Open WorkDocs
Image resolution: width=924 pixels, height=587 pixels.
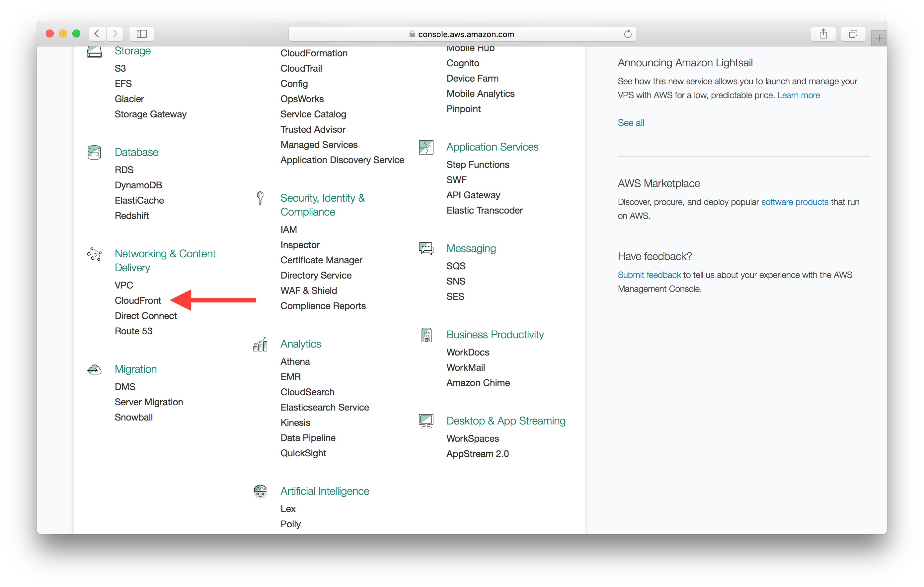tap(468, 352)
